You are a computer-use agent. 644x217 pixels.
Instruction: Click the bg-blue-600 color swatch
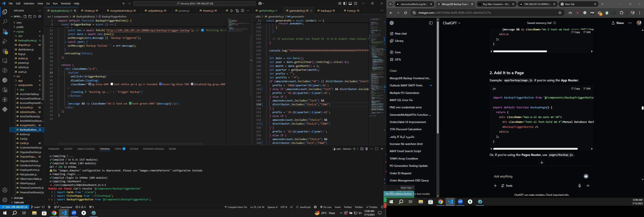pos(90,84)
